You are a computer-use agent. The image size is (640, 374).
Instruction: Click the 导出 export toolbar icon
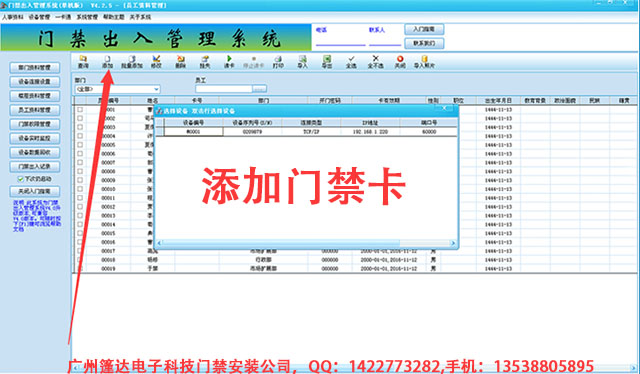coord(327,62)
